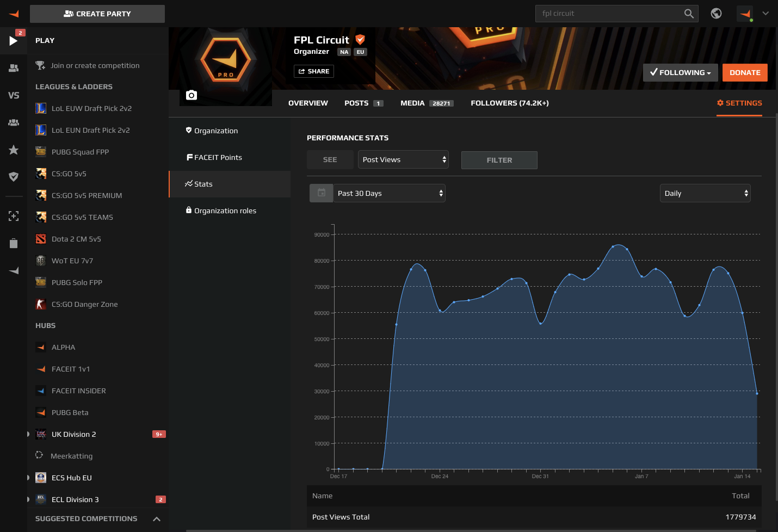Open the Followers (74.2K+) tab
The width and height of the screenshot is (778, 532).
pos(510,103)
